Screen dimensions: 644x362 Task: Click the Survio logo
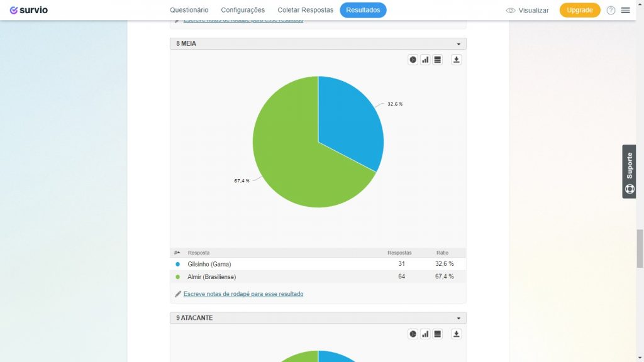point(29,10)
